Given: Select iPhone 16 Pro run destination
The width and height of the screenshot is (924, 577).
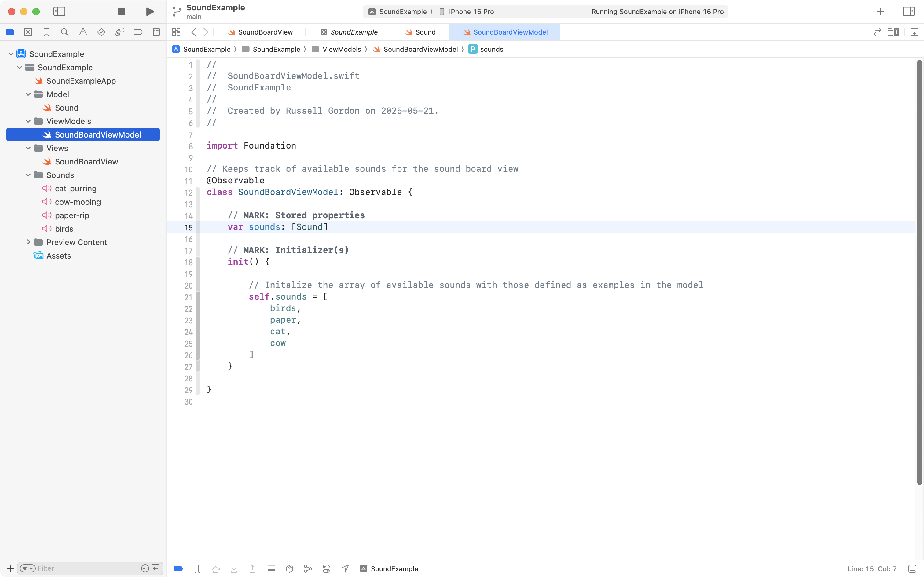Looking at the screenshot, I should coord(471,11).
